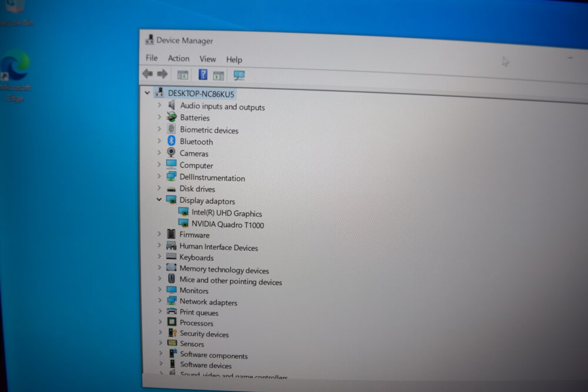Image resolution: width=588 pixels, height=392 pixels.
Task: Click the Computer category monitor icon
Action: pyautogui.click(x=171, y=164)
